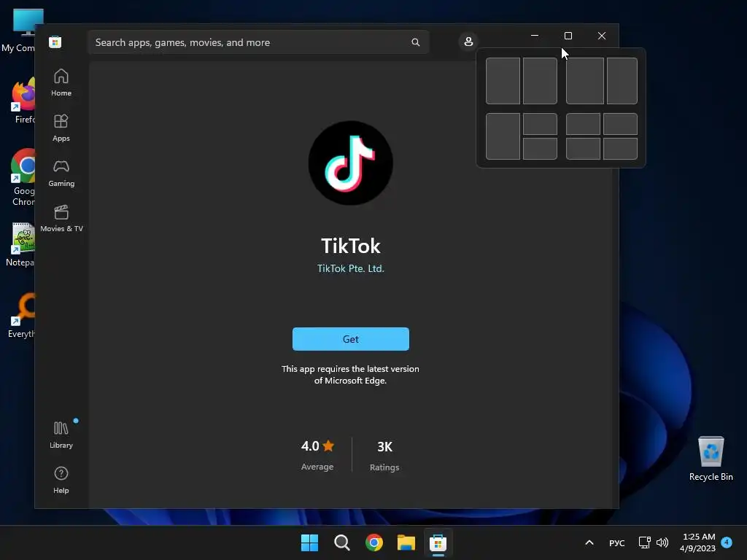This screenshot has height=560, width=747.
Task: Select the My Computer desktop icon
Action: tap(19, 31)
